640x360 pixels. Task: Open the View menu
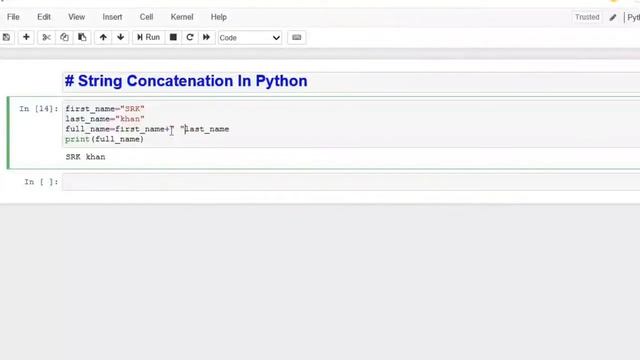point(76,17)
